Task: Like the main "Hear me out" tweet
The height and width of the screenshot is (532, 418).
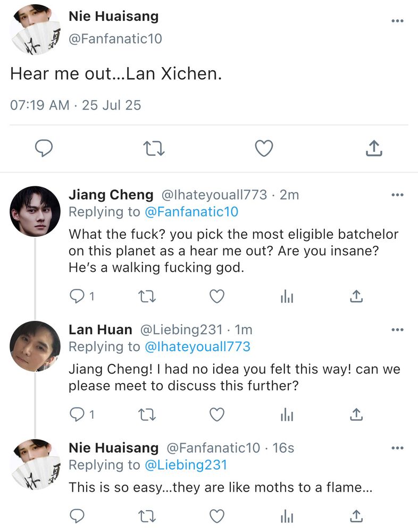Action: [x=264, y=148]
